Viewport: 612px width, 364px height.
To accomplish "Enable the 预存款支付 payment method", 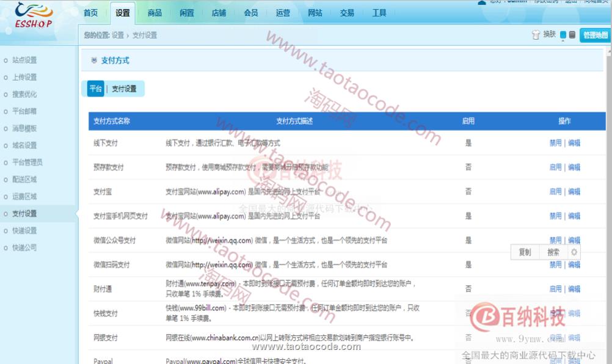I will 555,167.
